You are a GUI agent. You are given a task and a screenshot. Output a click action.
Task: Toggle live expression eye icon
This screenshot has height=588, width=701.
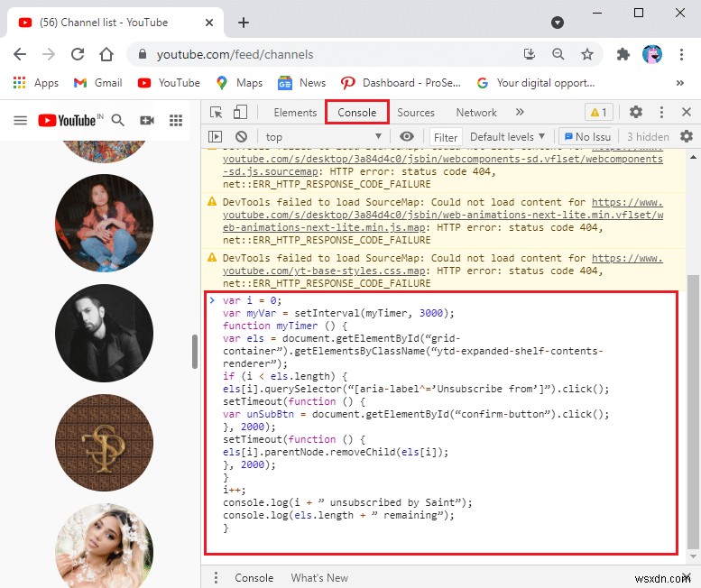[x=406, y=136]
